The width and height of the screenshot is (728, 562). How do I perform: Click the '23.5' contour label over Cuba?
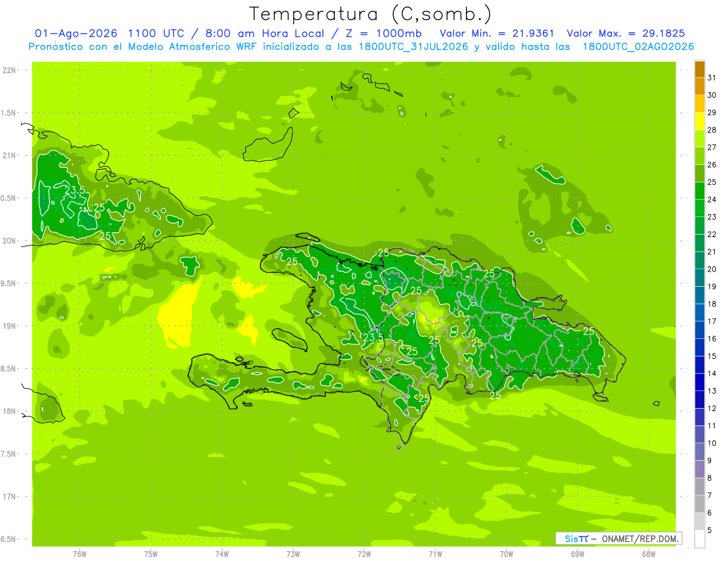click(x=75, y=190)
